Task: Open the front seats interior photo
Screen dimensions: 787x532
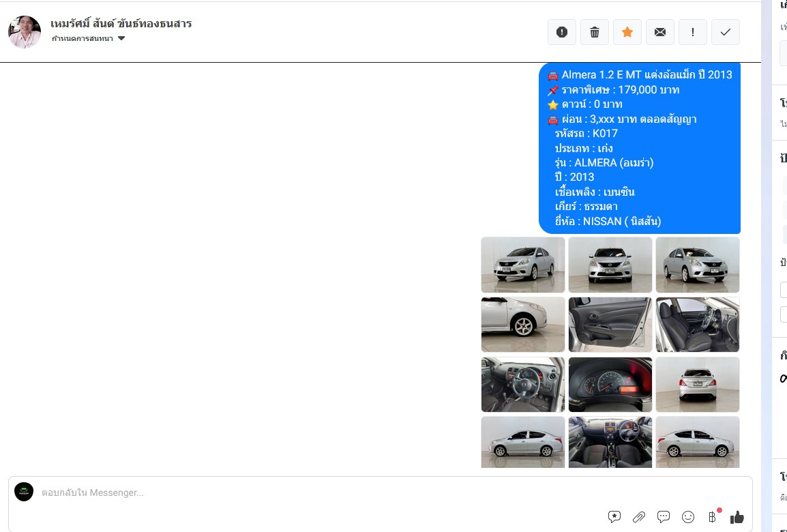Action: pyautogui.click(x=698, y=324)
